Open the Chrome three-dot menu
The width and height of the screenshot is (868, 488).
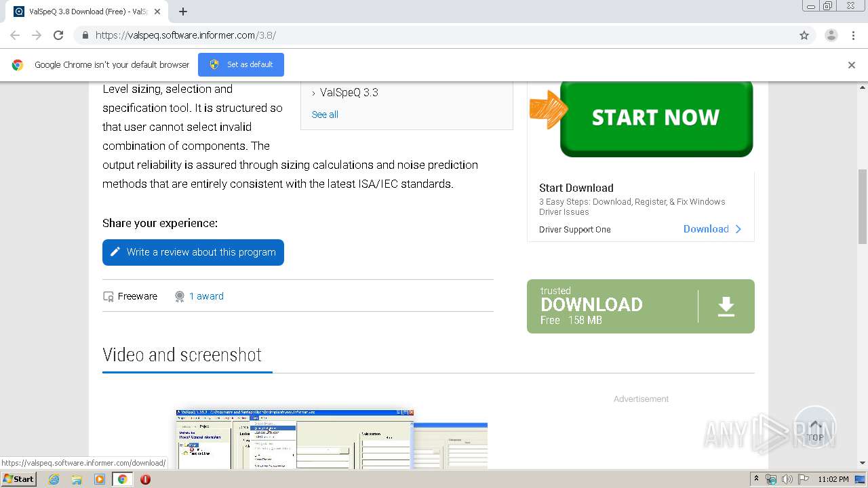853,35
